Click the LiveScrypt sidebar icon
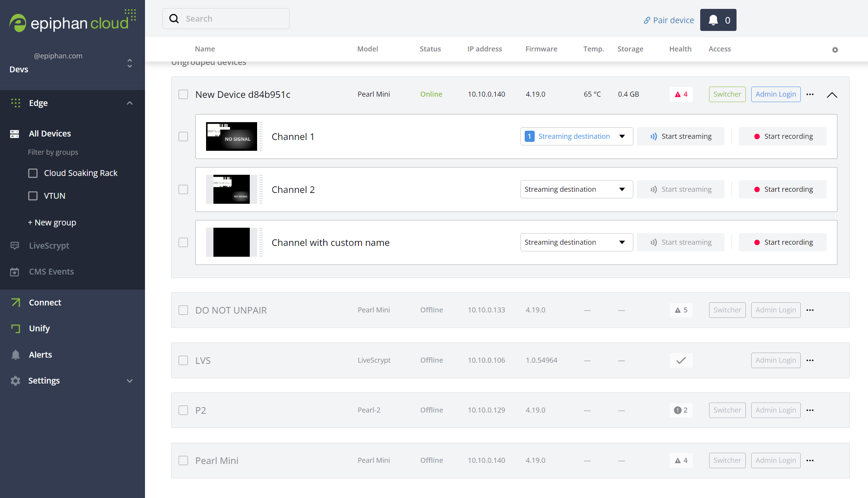 pyautogui.click(x=15, y=246)
